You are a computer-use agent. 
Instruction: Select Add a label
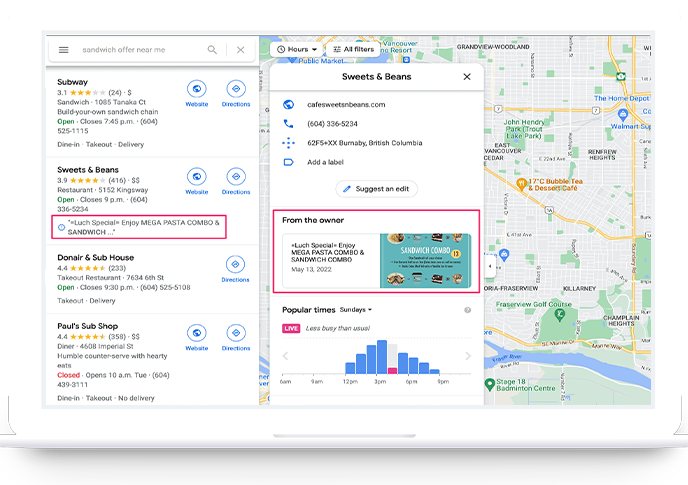[x=325, y=162]
